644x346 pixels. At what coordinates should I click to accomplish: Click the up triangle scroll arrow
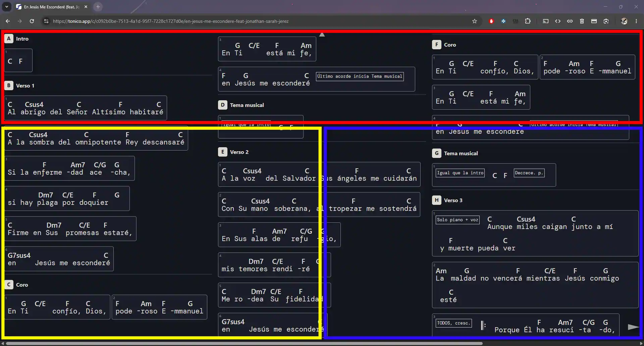click(x=322, y=35)
